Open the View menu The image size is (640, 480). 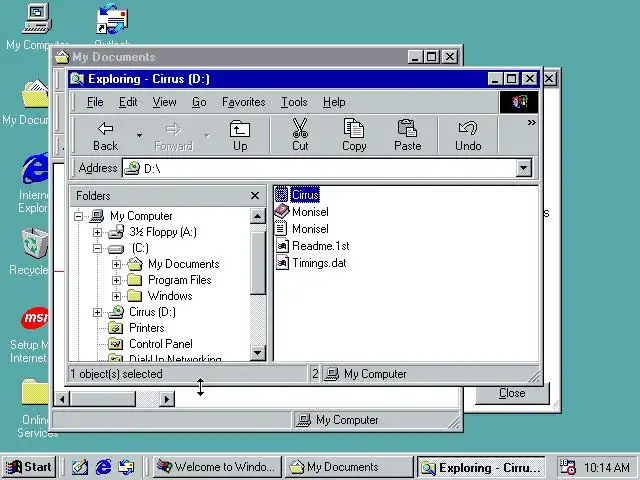click(x=164, y=102)
